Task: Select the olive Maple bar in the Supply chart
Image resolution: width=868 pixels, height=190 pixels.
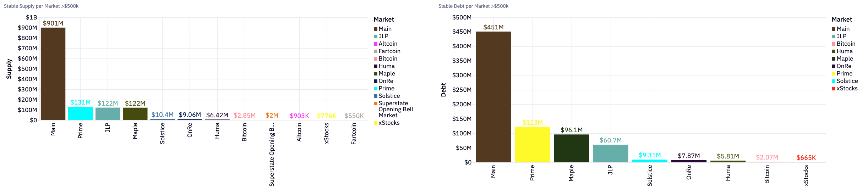Action: pyautogui.click(x=135, y=114)
